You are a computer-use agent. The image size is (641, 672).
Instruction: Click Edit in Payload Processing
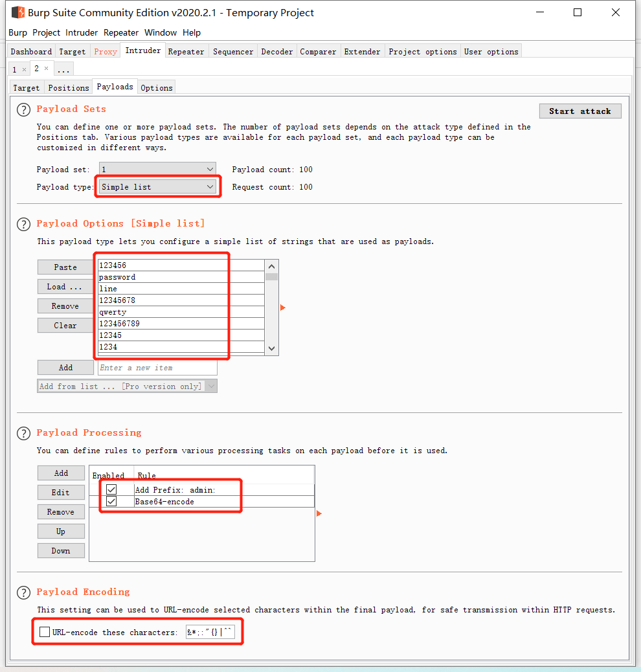pyautogui.click(x=61, y=493)
